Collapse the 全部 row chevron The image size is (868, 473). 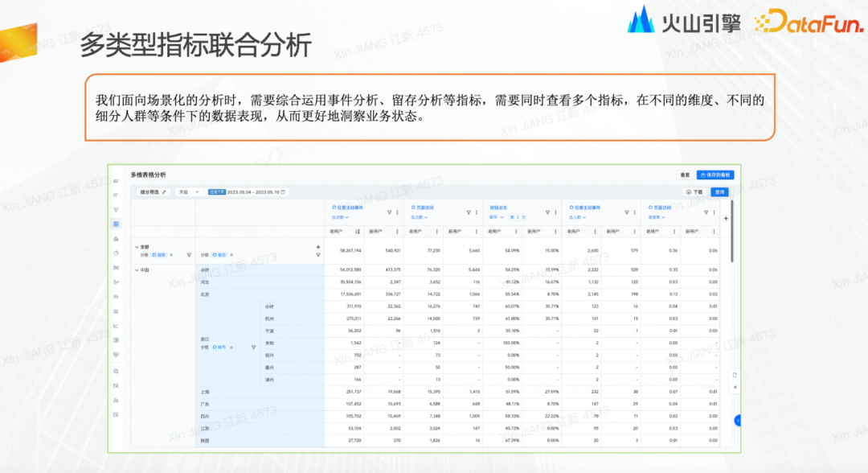[x=137, y=247]
